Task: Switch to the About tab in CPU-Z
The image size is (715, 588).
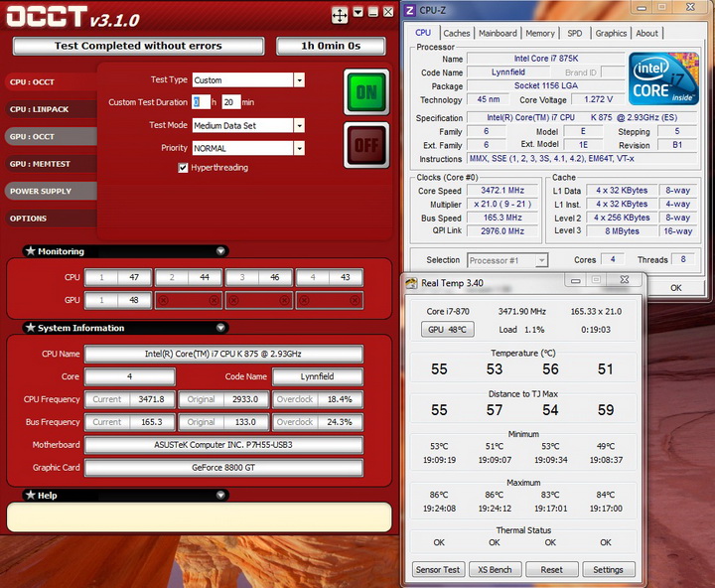Action: [646, 34]
